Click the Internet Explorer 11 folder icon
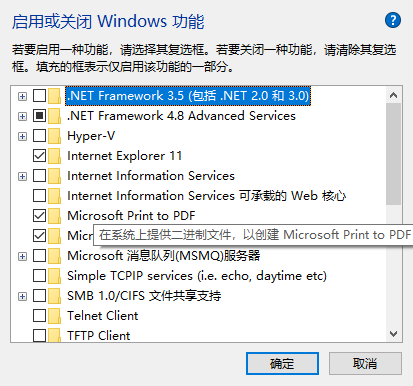The height and width of the screenshot is (386, 413). pos(54,156)
